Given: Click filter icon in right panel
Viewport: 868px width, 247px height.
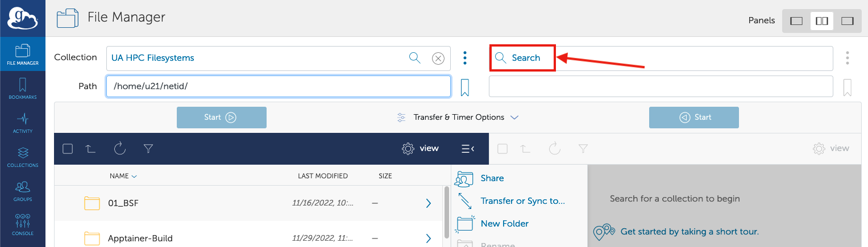Looking at the screenshot, I should pos(583,149).
